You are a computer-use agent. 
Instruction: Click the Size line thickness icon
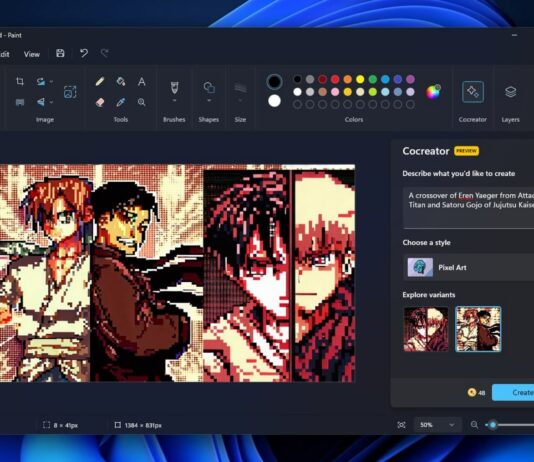click(240, 88)
